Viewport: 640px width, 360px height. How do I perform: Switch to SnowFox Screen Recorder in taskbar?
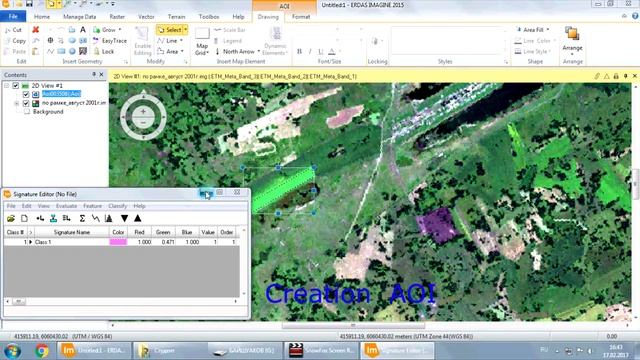[x=321, y=351]
